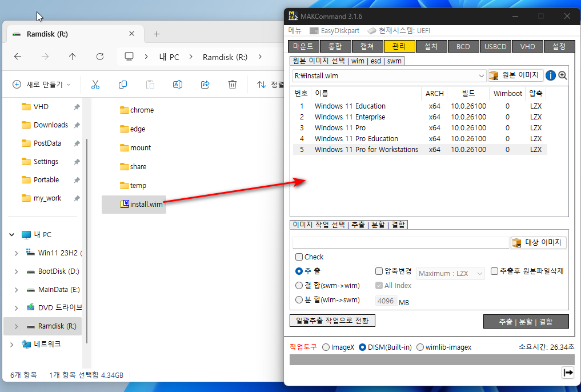
Task: Switch to the 설치 tab
Action: click(x=431, y=46)
